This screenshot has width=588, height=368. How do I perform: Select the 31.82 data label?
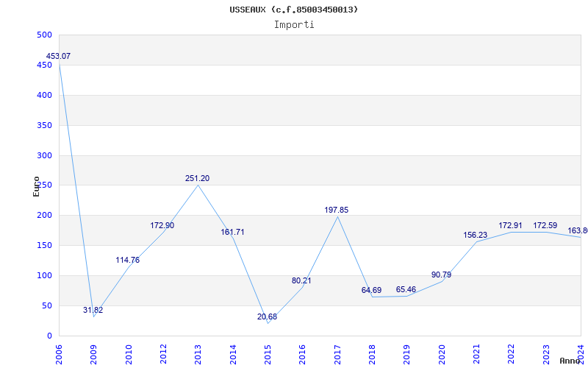click(x=93, y=310)
